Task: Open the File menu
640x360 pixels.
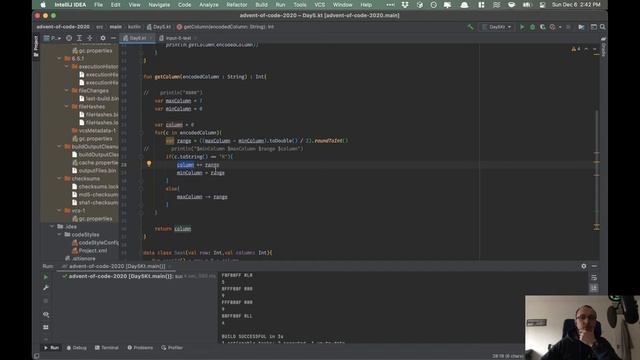Action: click(x=98, y=5)
